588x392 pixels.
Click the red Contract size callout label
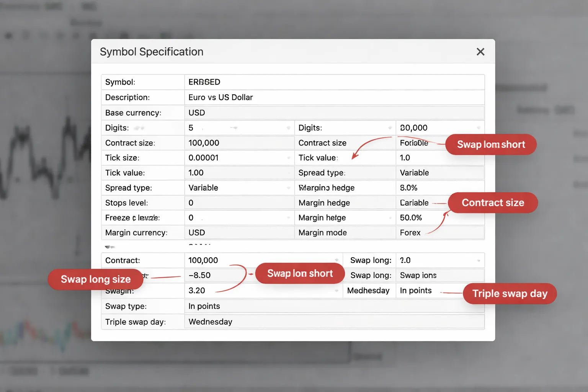coord(493,203)
